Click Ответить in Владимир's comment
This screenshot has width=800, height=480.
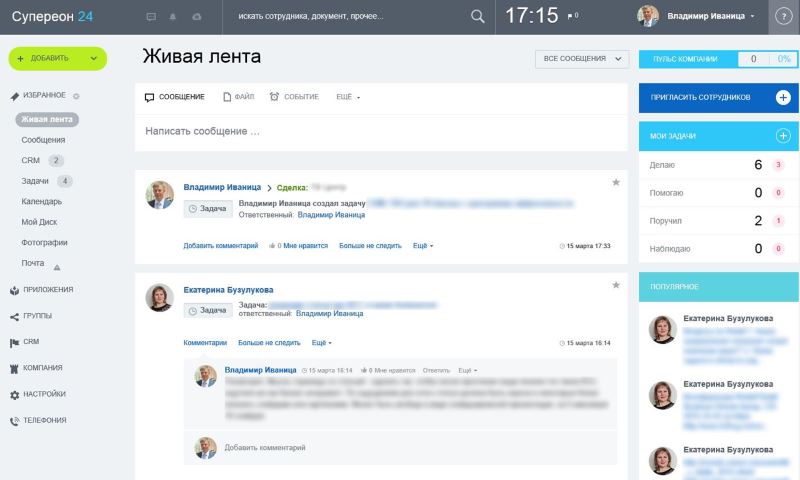(436, 370)
